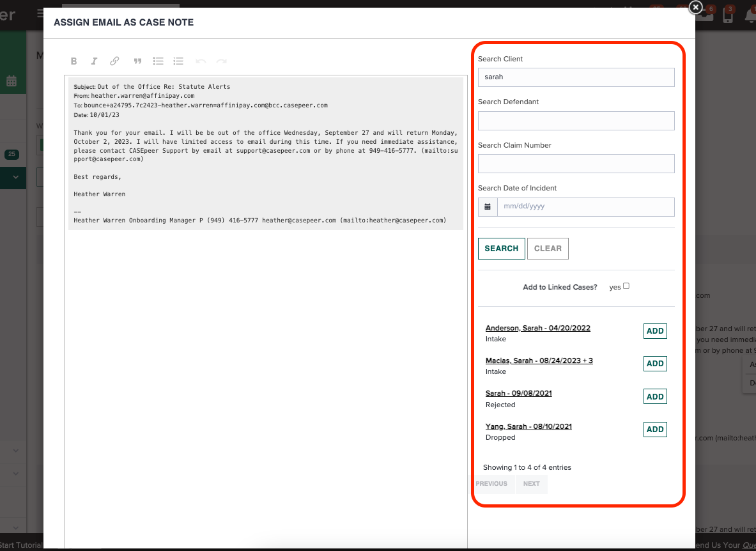The image size is (756, 551).
Task: Add note to Yang, Sarah case
Action: tap(655, 430)
